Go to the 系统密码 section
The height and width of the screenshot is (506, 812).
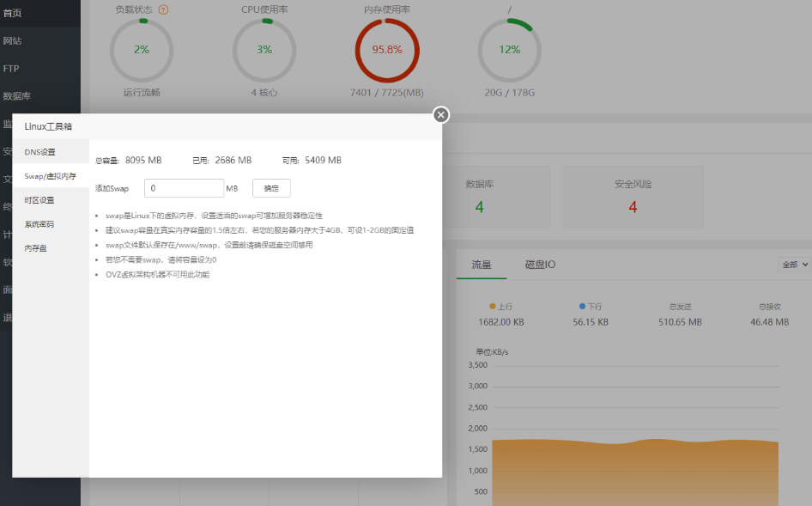39,224
